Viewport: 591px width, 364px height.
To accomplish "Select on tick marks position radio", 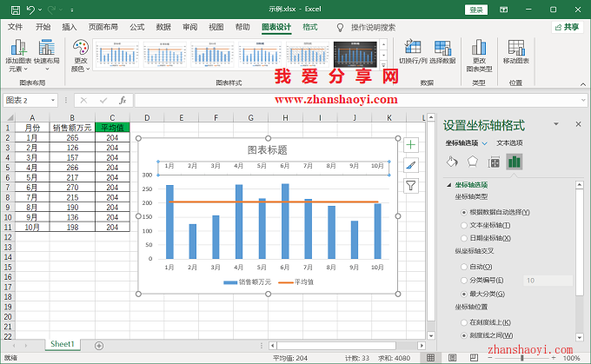I will click(x=464, y=322).
